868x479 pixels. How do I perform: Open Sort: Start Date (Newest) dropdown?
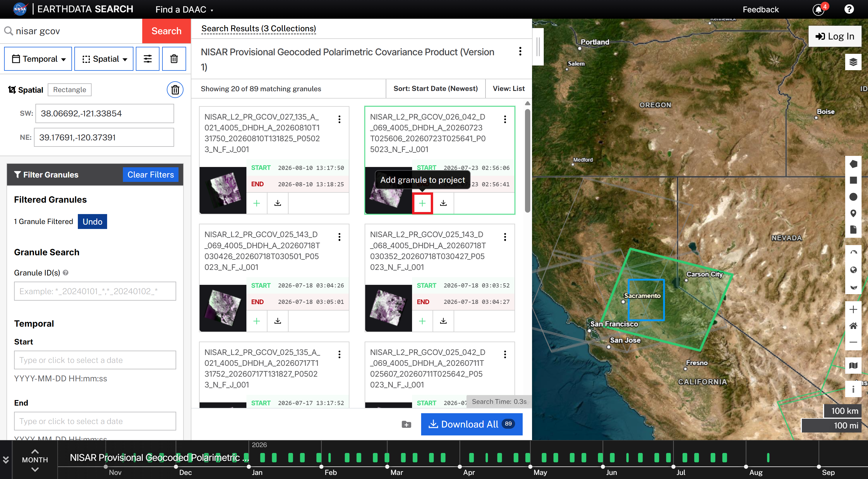point(435,89)
